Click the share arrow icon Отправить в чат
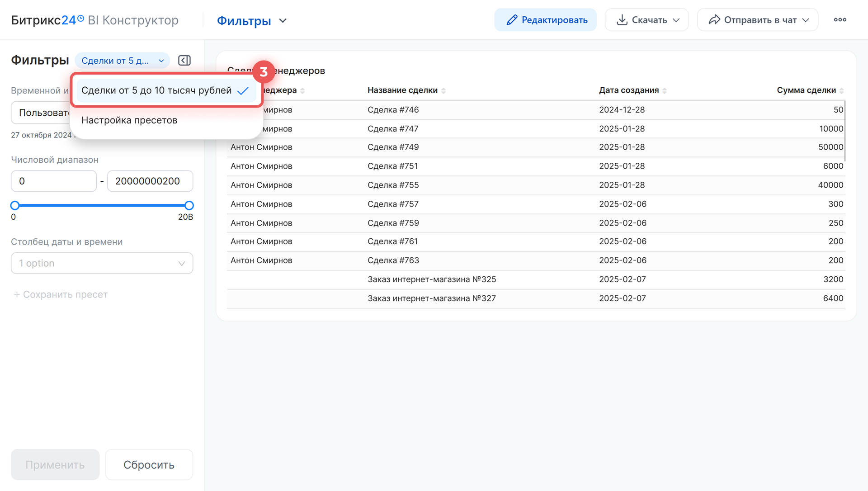The width and height of the screenshot is (868, 491). click(714, 20)
